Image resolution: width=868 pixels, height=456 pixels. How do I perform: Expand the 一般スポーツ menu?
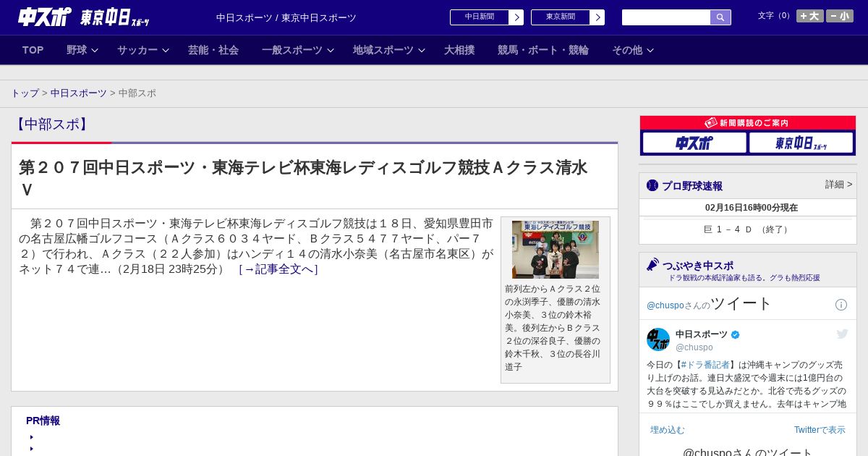click(x=298, y=50)
